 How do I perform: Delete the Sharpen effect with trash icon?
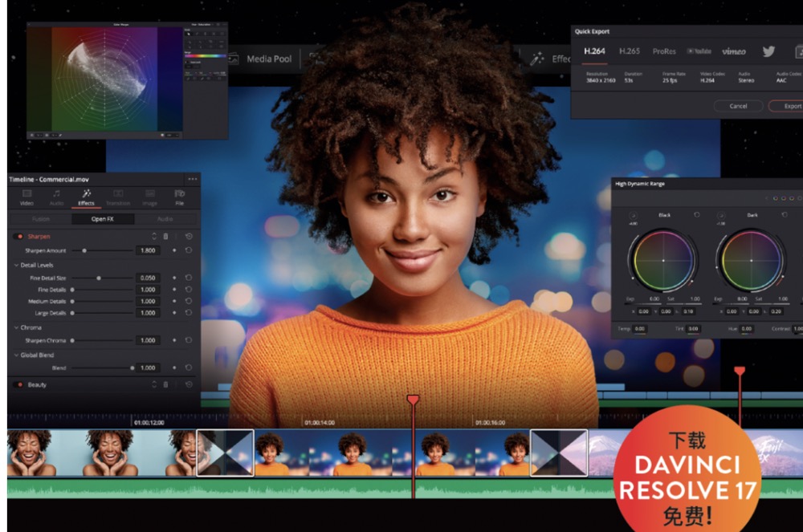coord(165,237)
